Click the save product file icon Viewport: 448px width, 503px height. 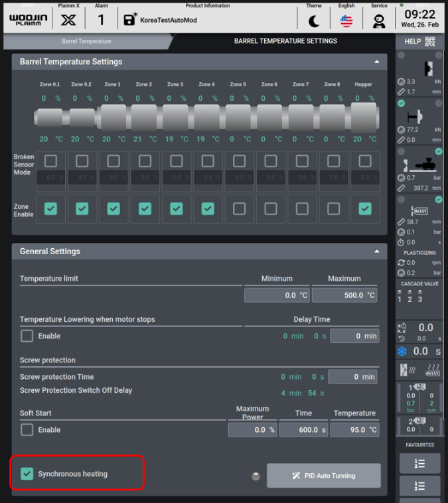point(130,19)
